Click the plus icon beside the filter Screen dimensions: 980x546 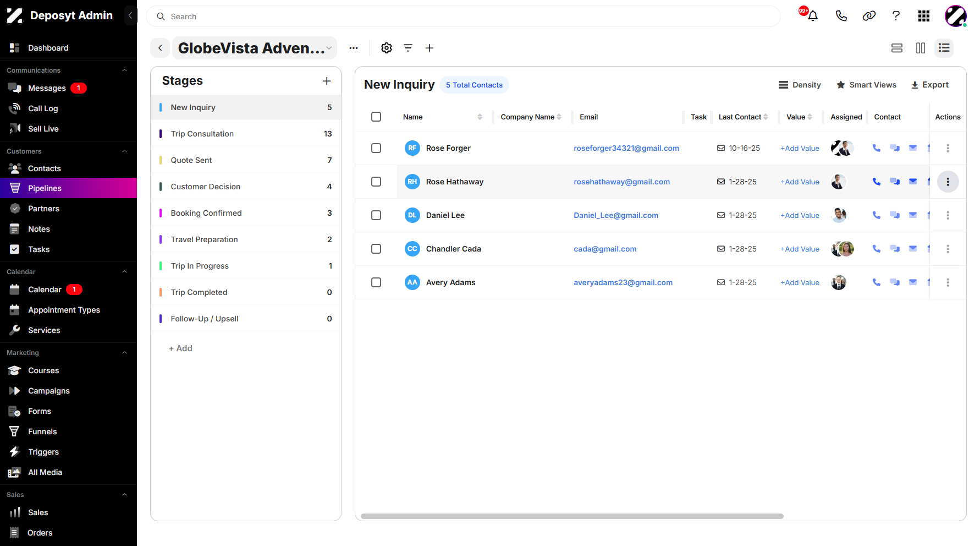point(430,48)
